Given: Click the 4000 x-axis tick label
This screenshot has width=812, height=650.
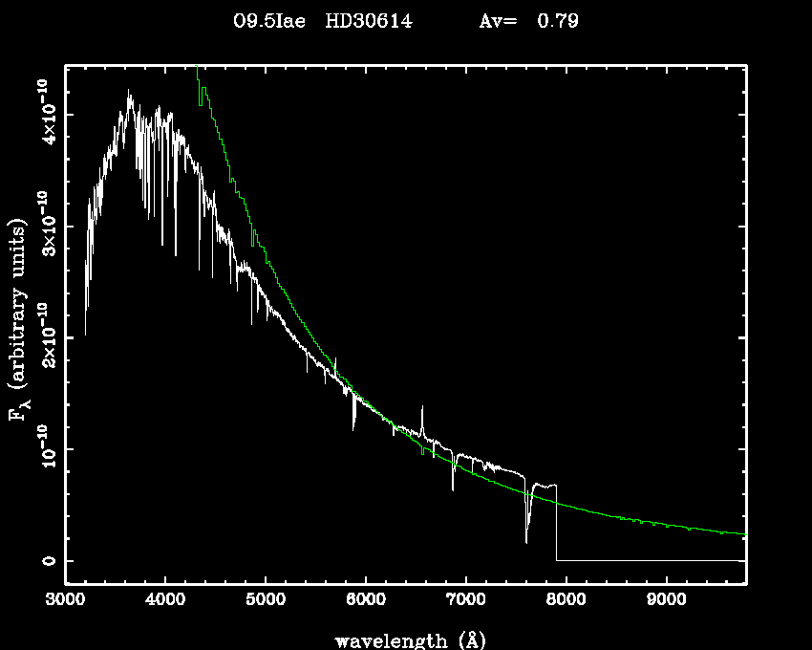Looking at the screenshot, I should tap(165, 601).
